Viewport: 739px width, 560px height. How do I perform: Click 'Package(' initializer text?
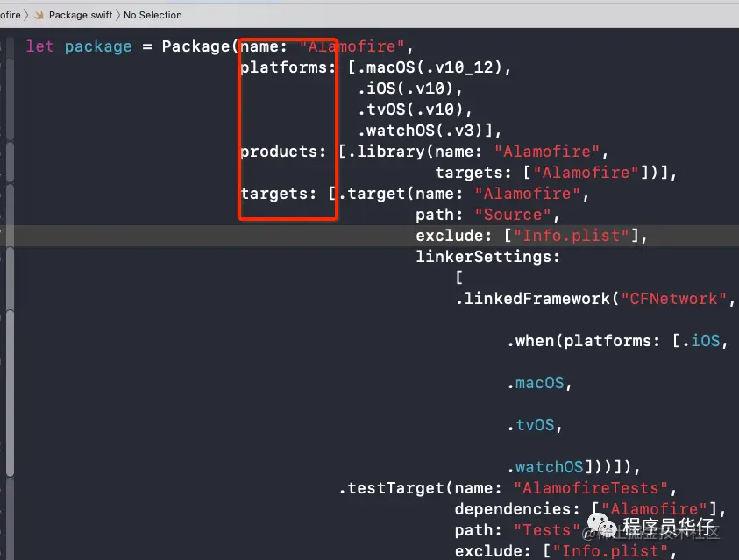200,46
